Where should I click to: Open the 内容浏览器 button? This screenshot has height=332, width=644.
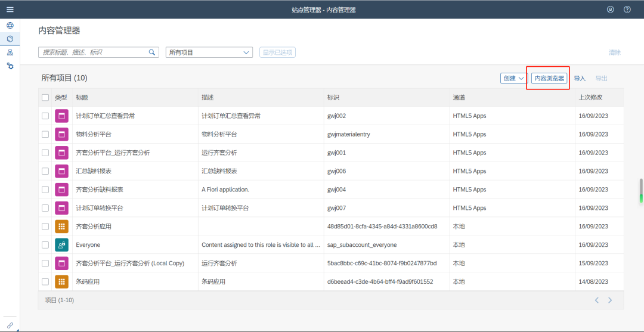pyautogui.click(x=549, y=78)
